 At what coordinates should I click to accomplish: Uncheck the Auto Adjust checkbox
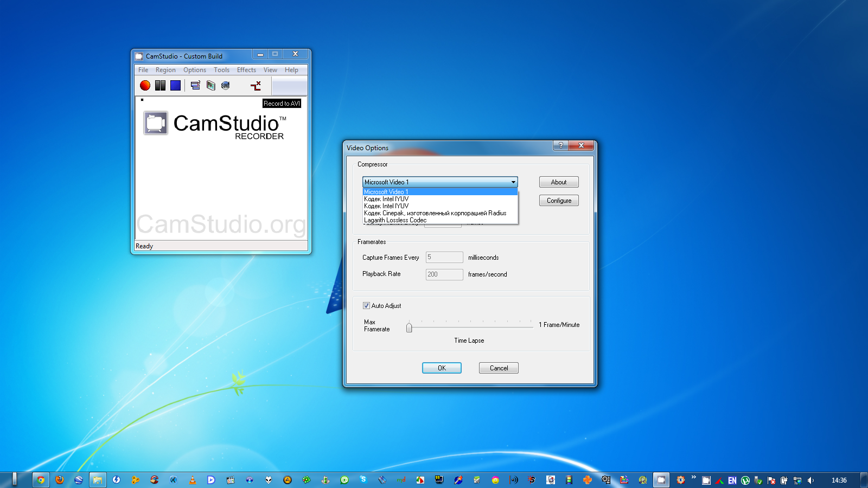[x=366, y=306]
